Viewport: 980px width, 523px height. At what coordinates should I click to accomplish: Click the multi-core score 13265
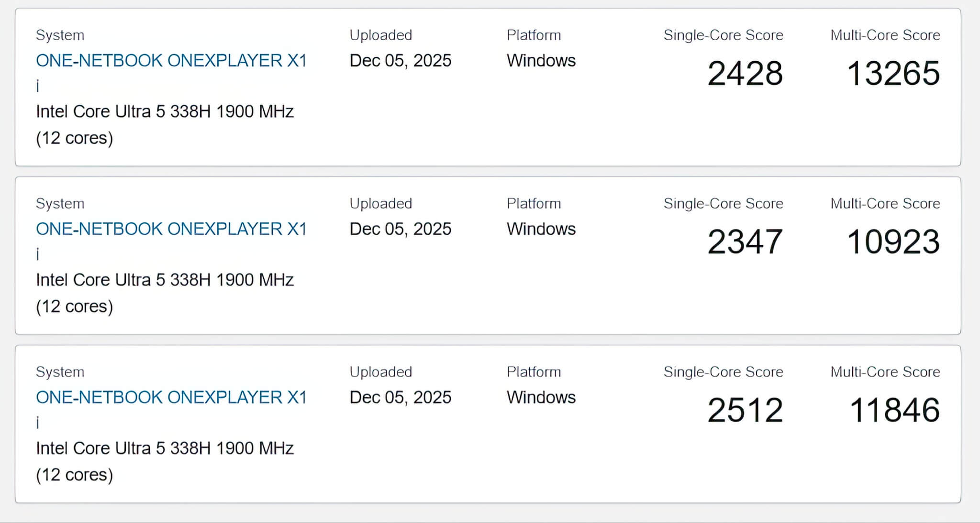pos(893,74)
